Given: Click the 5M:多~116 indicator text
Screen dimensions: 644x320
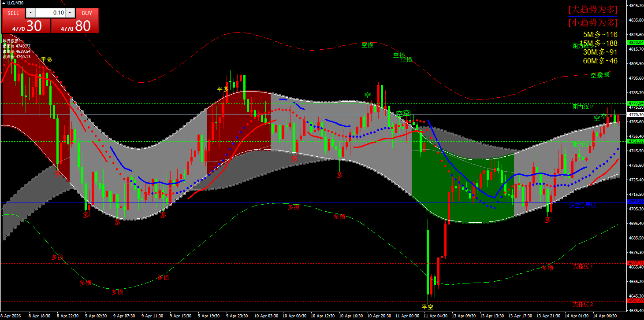Looking at the screenshot, I should click(600, 34).
